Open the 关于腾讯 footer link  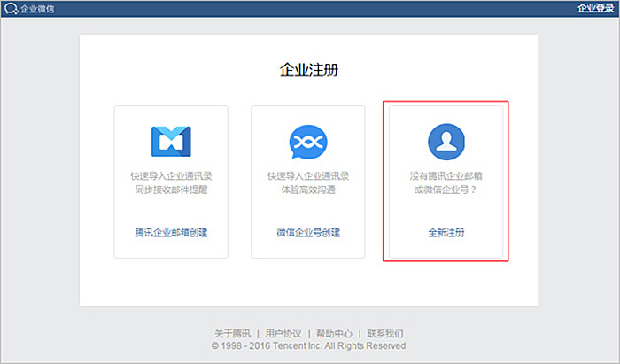coord(232,334)
